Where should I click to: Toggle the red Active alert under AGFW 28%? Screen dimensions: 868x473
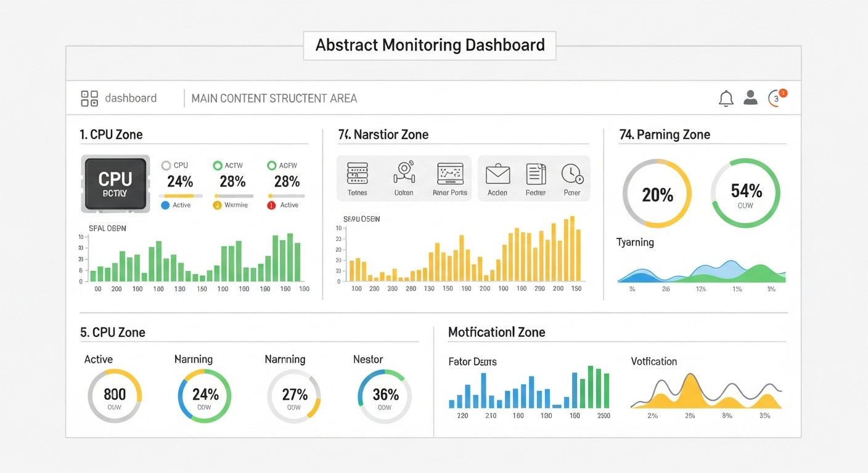(270, 204)
